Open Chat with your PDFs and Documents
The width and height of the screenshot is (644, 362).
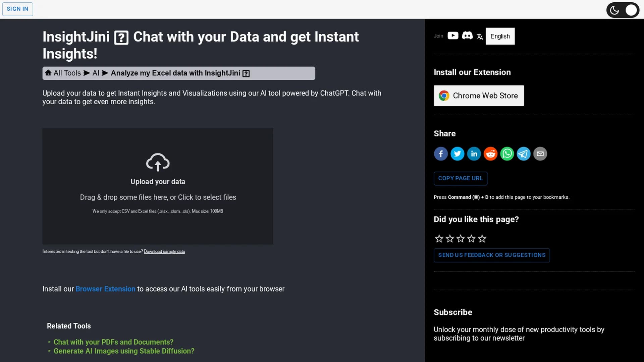tap(113, 342)
